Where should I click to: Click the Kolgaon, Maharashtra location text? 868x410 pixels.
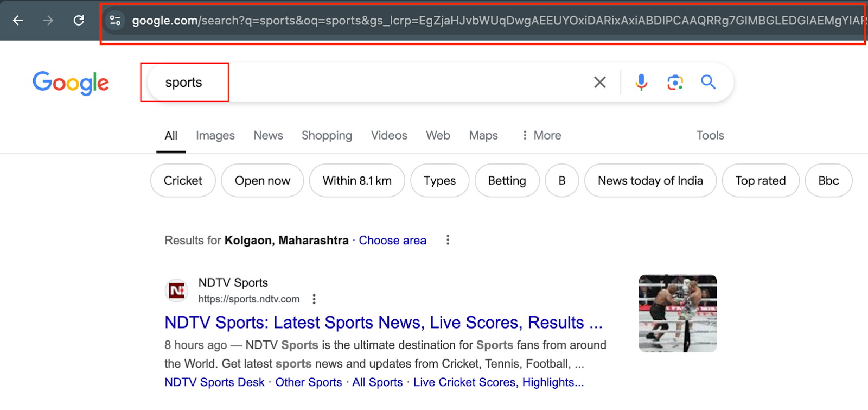pos(286,241)
